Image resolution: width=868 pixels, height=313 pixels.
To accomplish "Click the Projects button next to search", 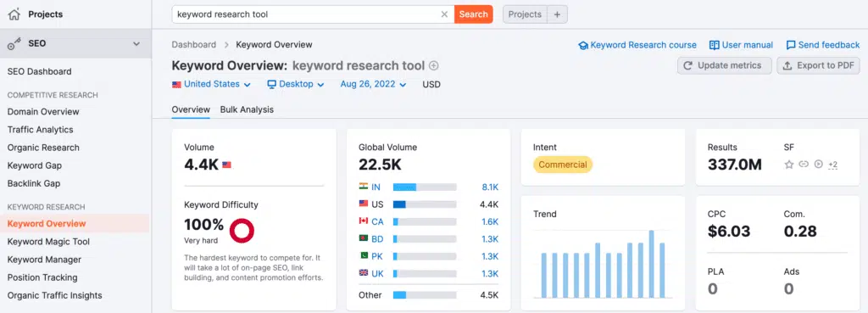I will click(525, 14).
